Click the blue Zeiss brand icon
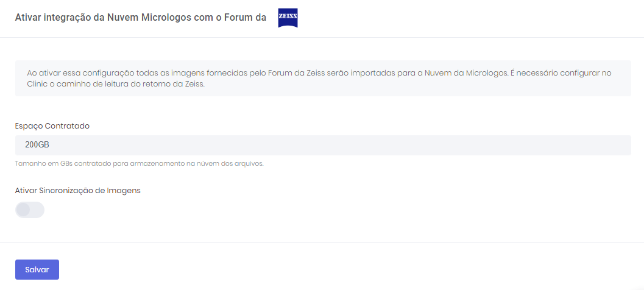644x290 pixels. 288,18
